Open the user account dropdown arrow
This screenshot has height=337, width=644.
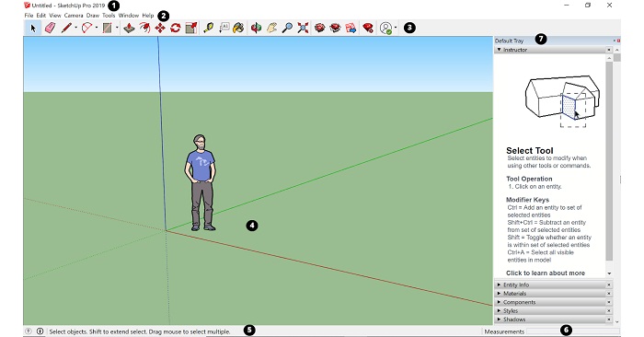(396, 28)
